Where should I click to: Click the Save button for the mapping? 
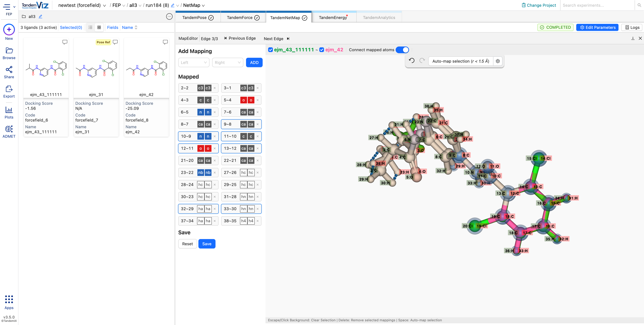(x=207, y=243)
